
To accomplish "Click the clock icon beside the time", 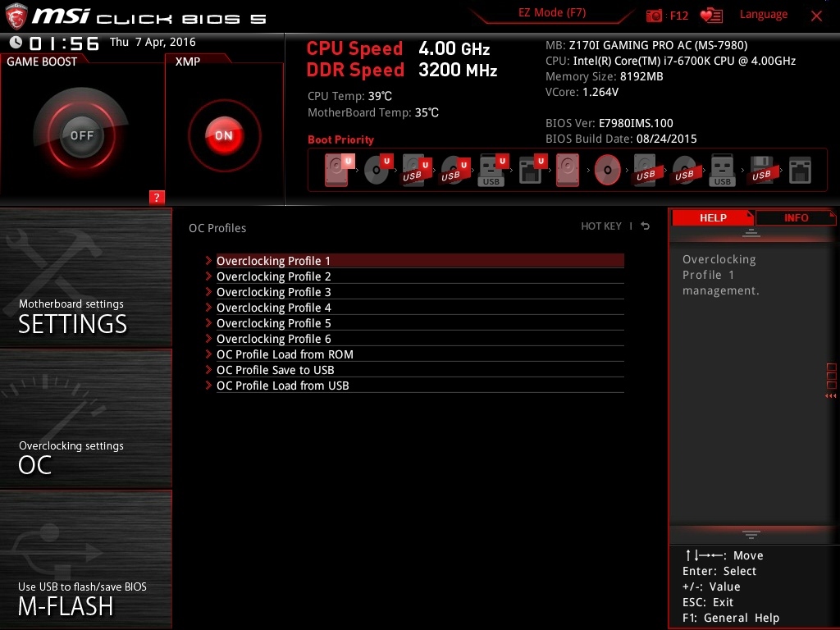I will coord(16,43).
